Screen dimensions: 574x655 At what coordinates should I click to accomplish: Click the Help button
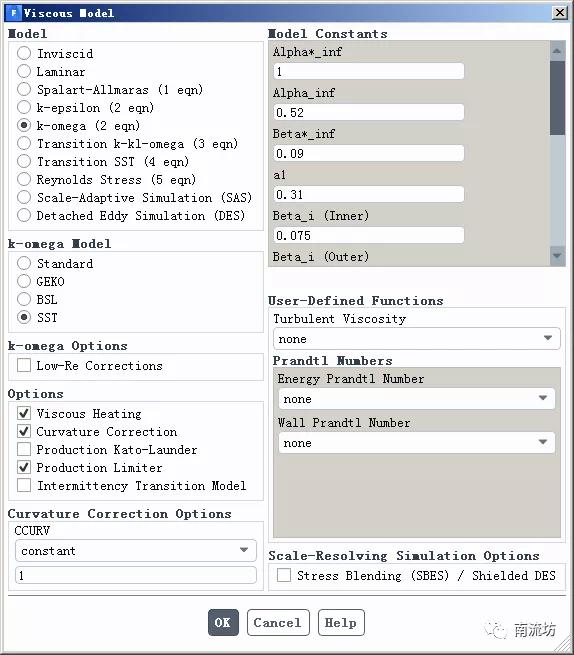pyautogui.click(x=341, y=622)
